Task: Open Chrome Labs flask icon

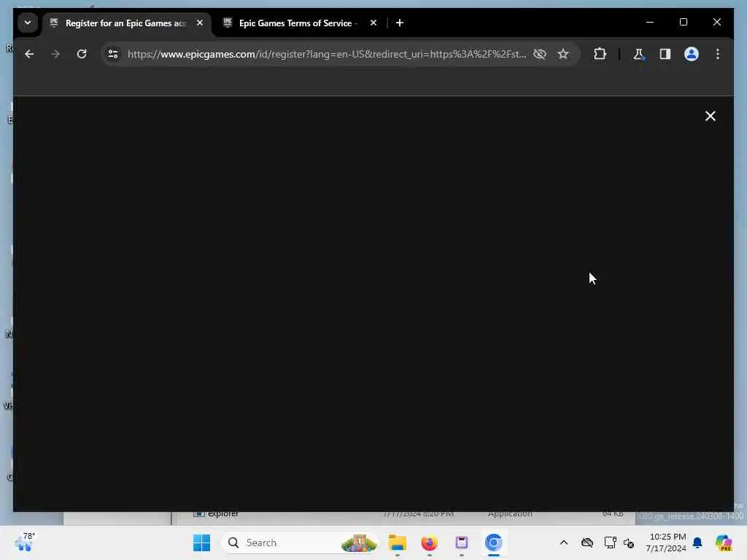Action: pyautogui.click(x=638, y=54)
